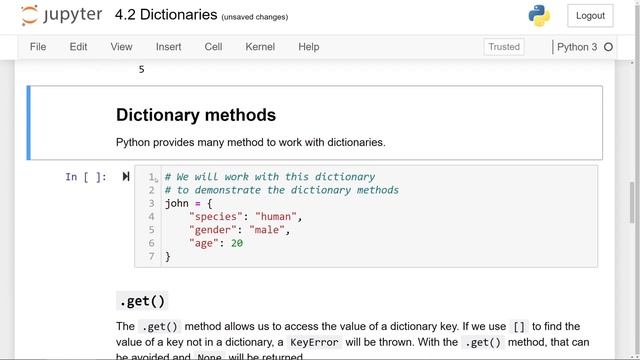Click the In [ ]: cell prompt
Viewport: 640px width, 360px height.
point(86,177)
